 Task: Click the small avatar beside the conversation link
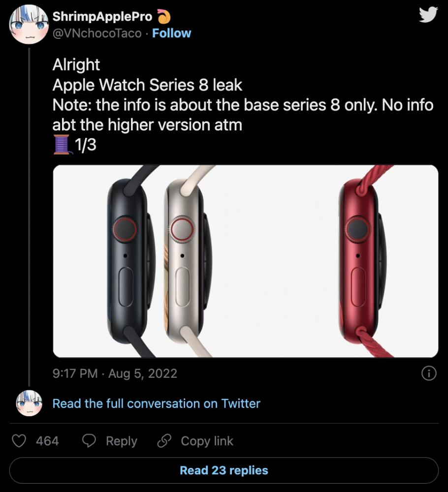[28, 403]
